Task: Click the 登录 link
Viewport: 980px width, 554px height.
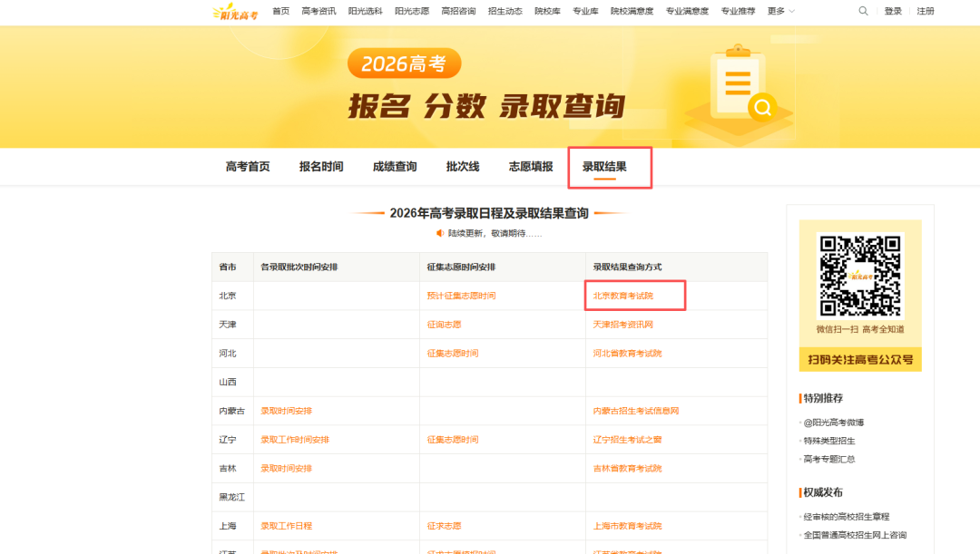Action: [893, 11]
